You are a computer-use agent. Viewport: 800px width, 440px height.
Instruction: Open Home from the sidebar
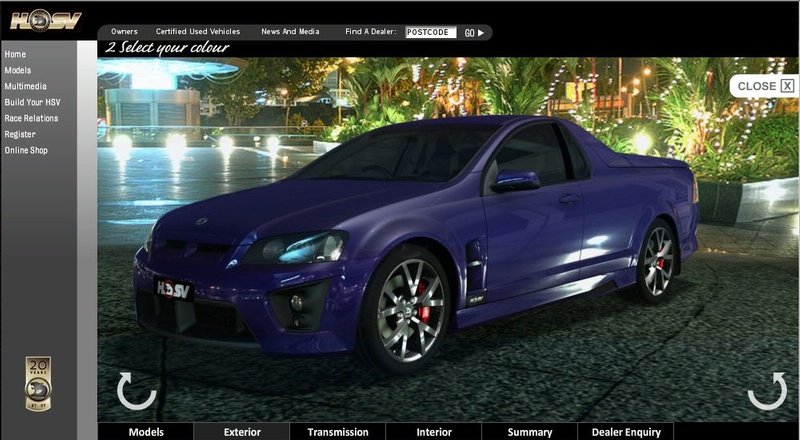pos(15,54)
